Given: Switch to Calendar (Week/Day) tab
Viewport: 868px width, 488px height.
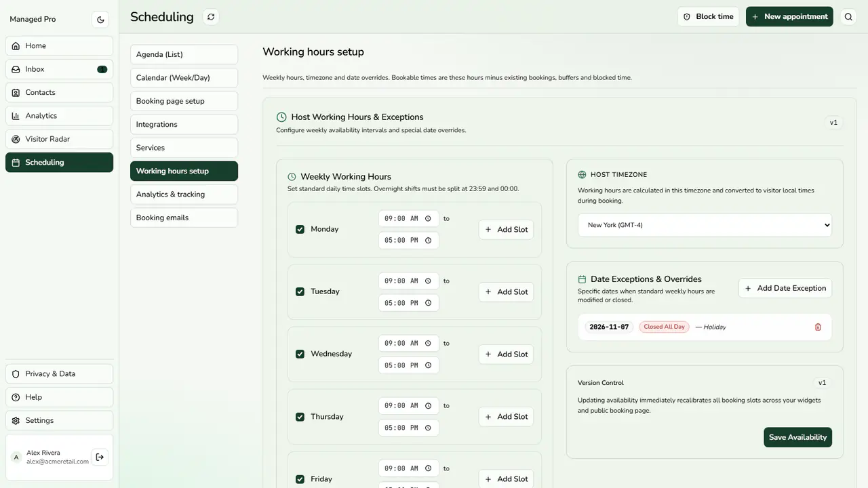Looking at the screenshot, I should [184, 78].
